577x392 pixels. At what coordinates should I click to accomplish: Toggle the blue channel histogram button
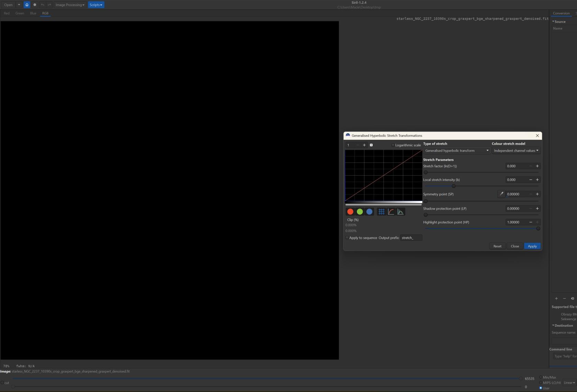pyautogui.click(x=369, y=212)
